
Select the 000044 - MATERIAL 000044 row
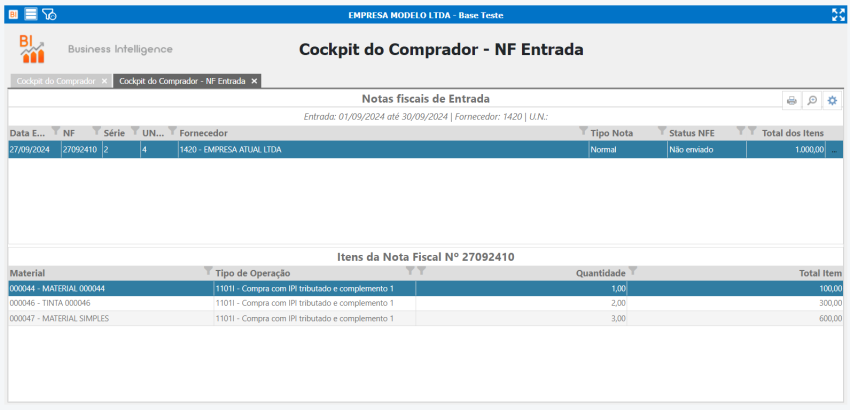(426, 289)
